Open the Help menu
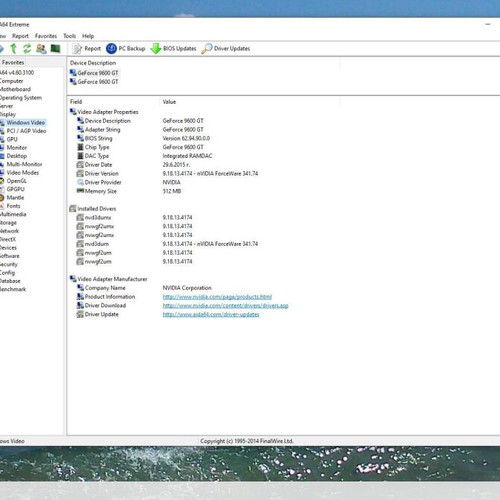500x500 pixels. 88,36
